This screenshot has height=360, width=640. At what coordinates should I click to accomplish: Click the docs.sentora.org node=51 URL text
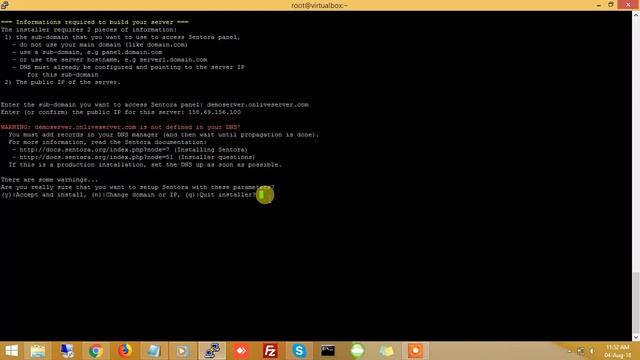96,157
